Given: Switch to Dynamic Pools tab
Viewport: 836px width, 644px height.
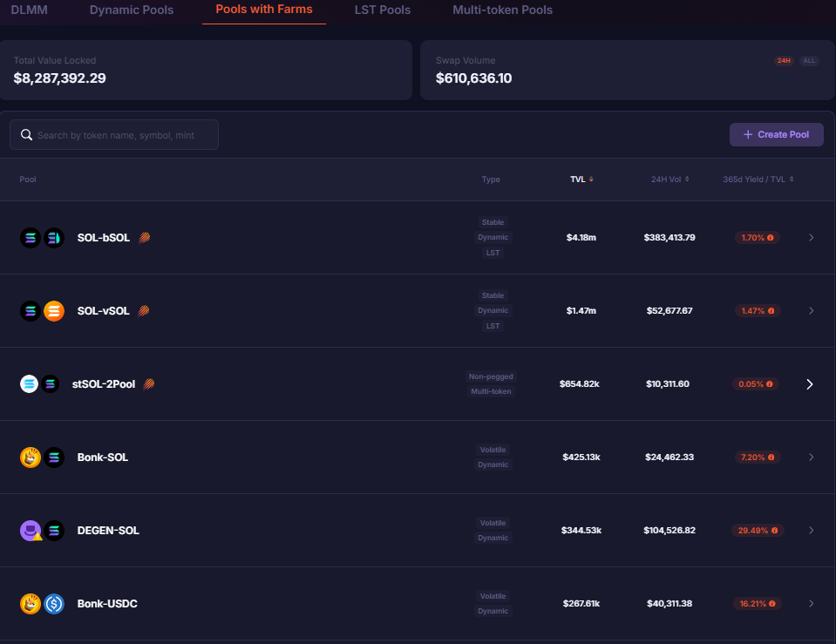Looking at the screenshot, I should pos(131,10).
